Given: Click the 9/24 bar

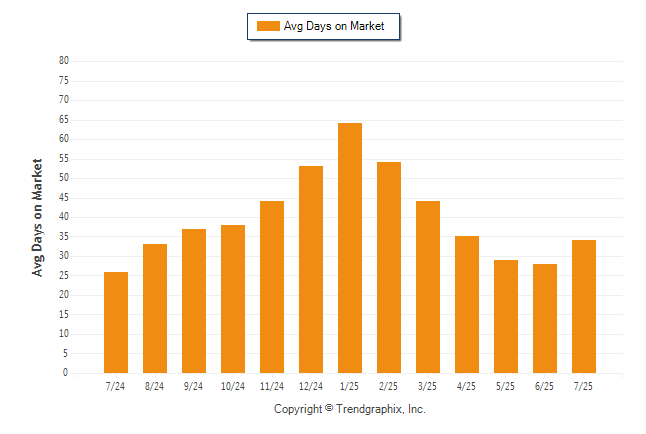Looking at the screenshot, I should (194, 301).
